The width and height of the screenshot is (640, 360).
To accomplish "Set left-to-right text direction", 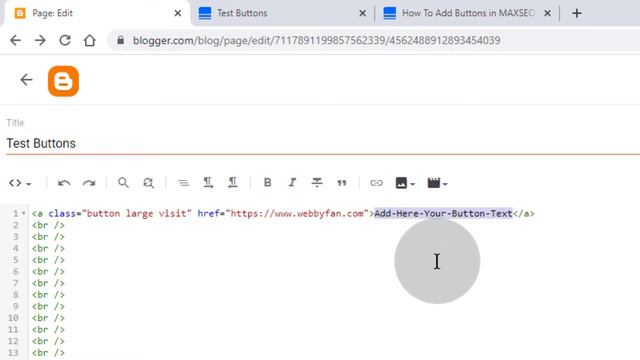I will click(x=208, y=183).
